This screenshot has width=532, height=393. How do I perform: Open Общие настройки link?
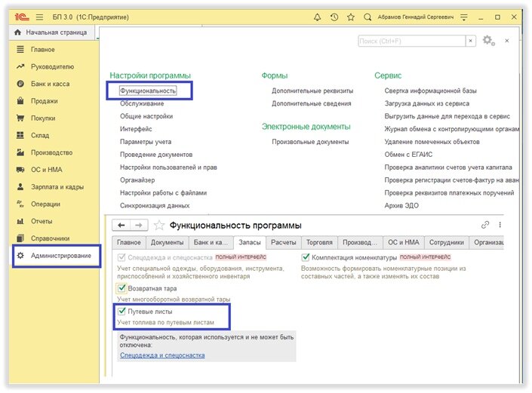pos(146,116)
